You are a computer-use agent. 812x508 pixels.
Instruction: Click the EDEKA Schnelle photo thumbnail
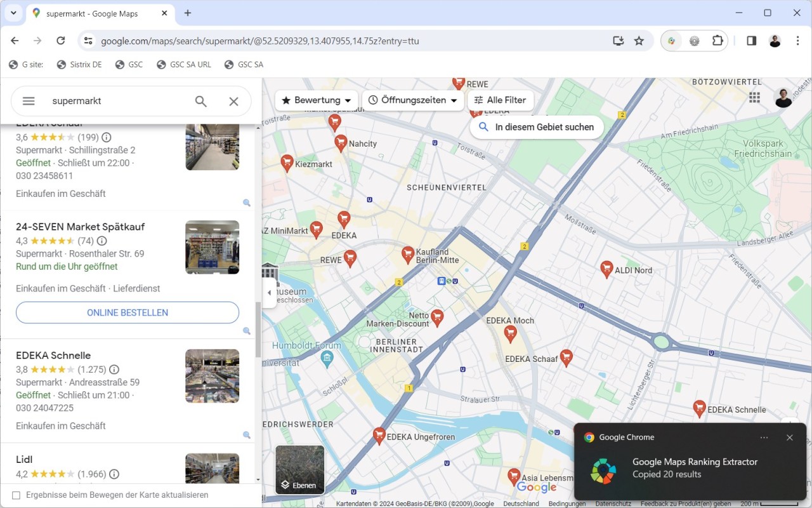(x=213, y=376)
